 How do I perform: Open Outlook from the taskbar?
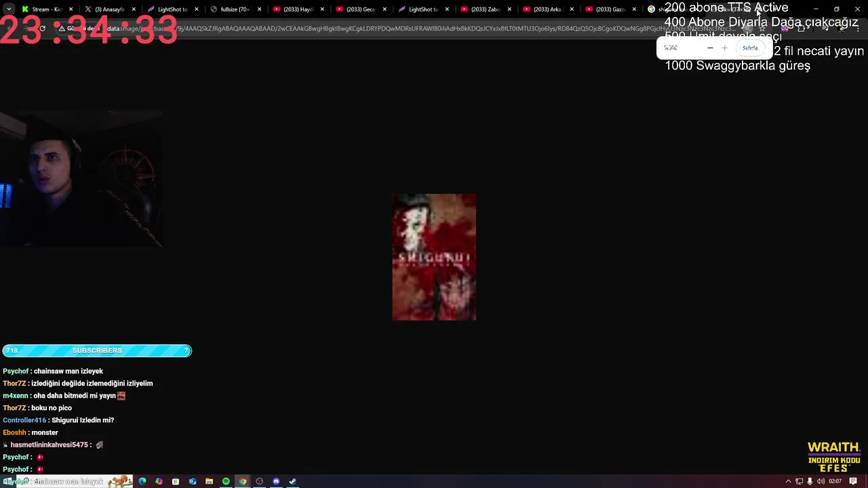point(193,481)
